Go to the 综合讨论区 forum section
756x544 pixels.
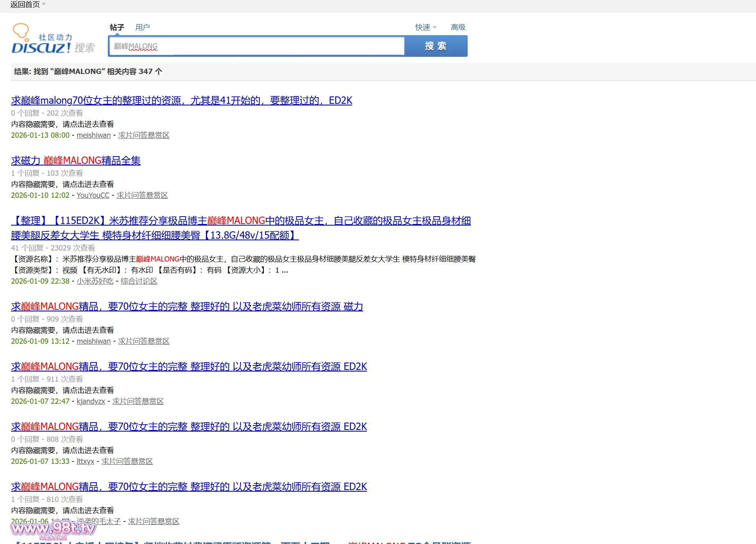pyautogui.click(x=138, y=281)
